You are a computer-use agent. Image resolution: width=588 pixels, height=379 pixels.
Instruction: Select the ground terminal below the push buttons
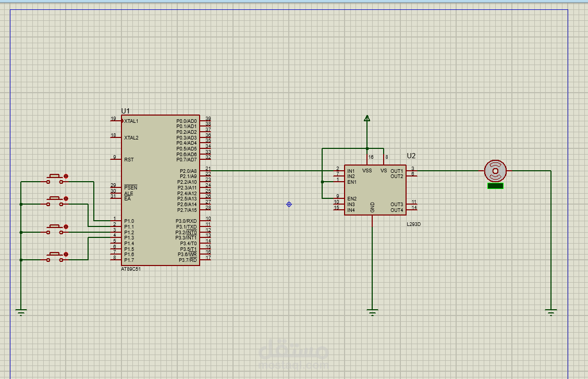[21, 312]
